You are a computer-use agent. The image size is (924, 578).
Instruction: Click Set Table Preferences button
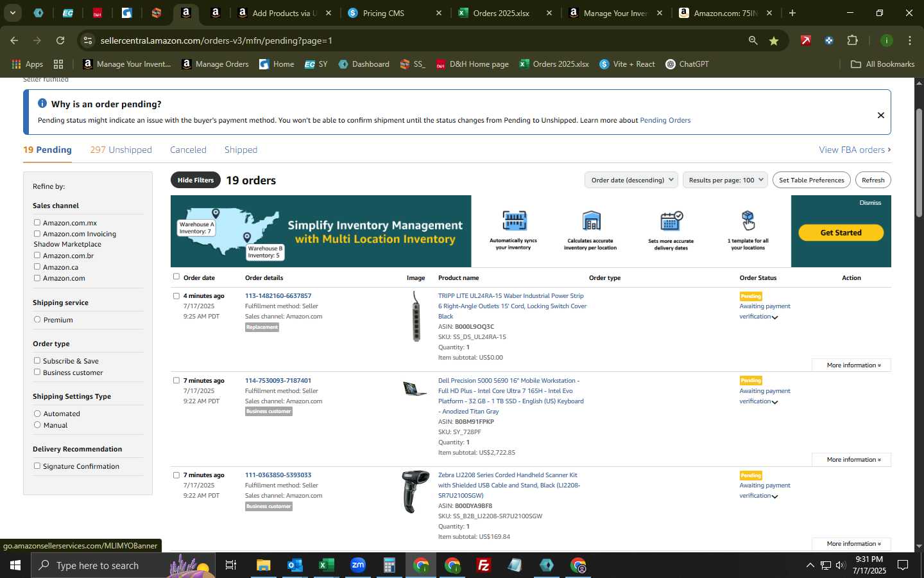point(812,180)
